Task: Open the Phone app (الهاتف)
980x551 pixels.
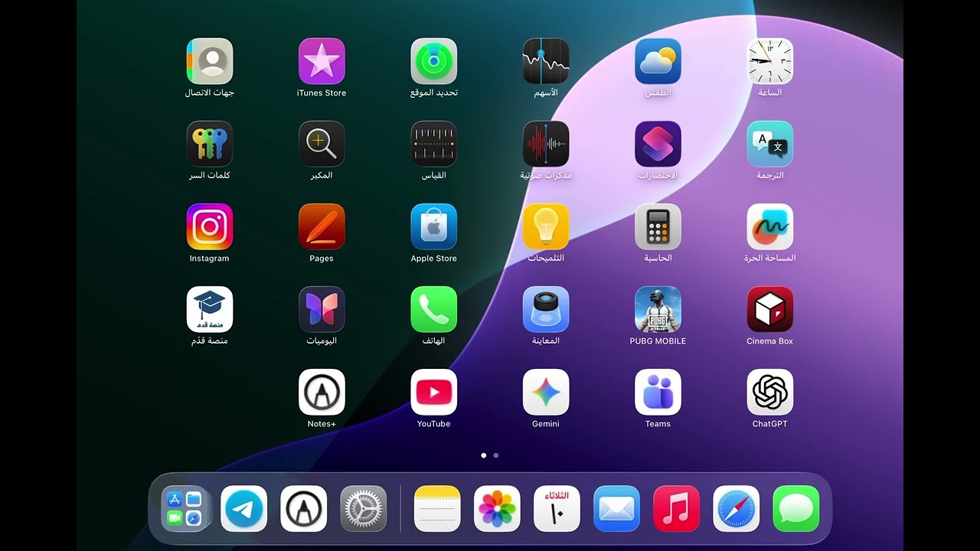Action: 434,309
